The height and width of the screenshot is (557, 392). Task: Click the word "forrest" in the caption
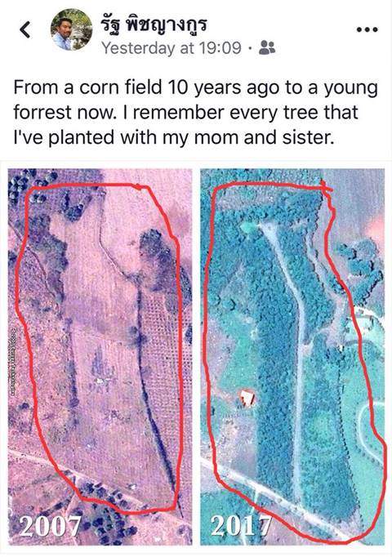42,112
